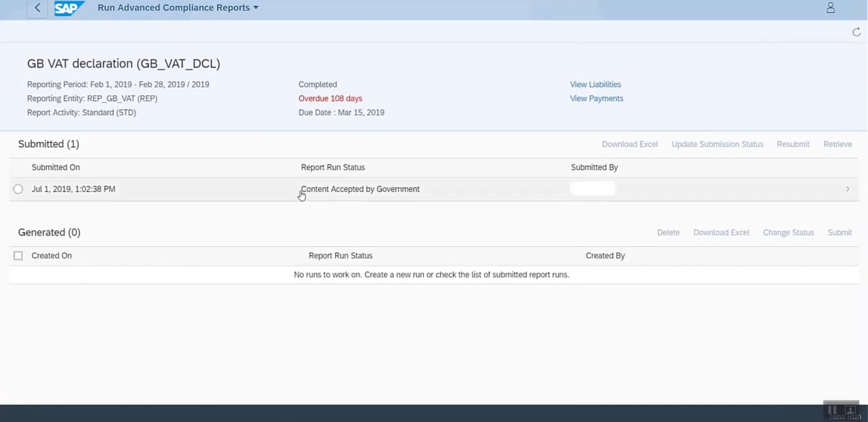Screen dimensions: 868x422
Task: Click the Resubmit button
Action: click(x=793, y=144)
